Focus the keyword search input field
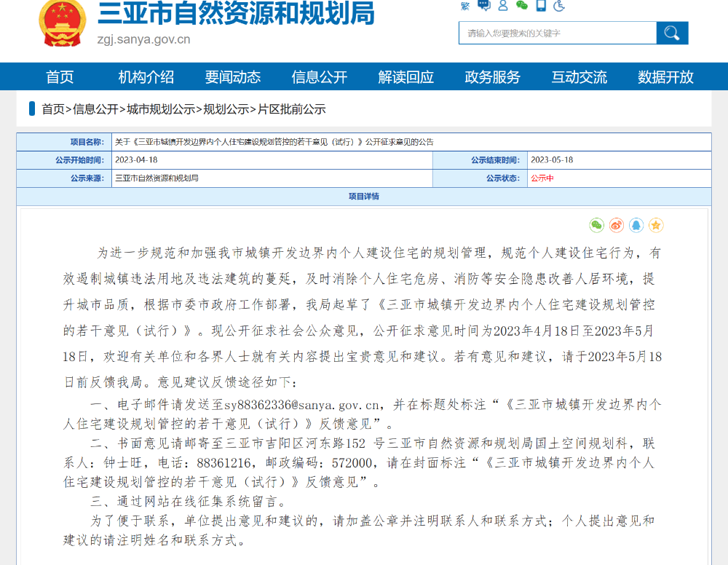This screenshot has width=728, height=565. point(558,33)
